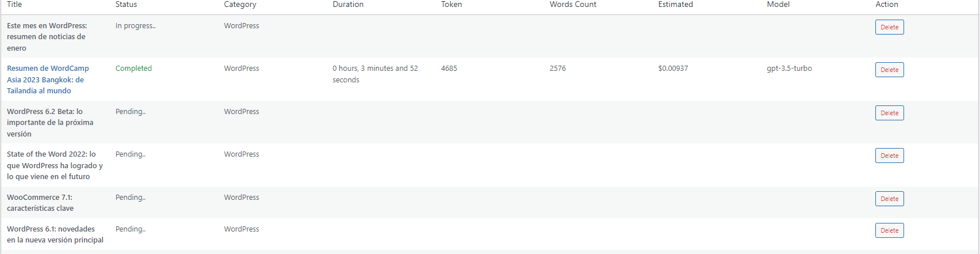
Task: Click the gpt-3.5-turbo model cell
Action: (789, 69)
